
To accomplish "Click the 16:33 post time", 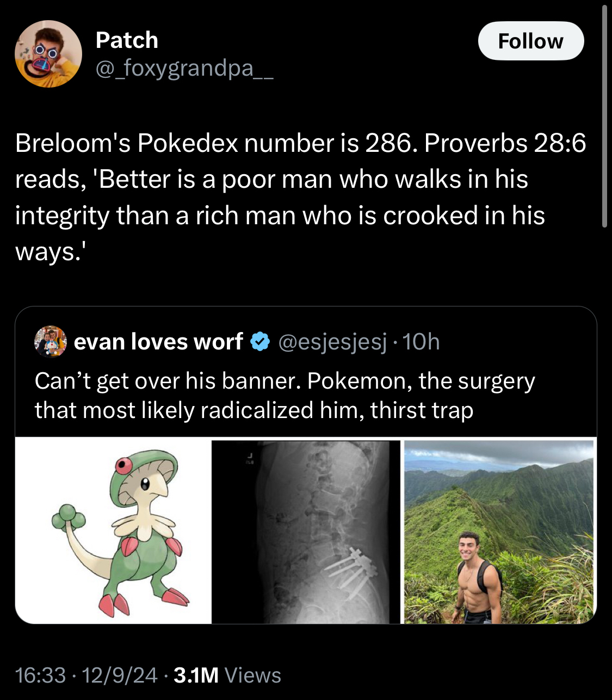I will (x=40, y=675).
